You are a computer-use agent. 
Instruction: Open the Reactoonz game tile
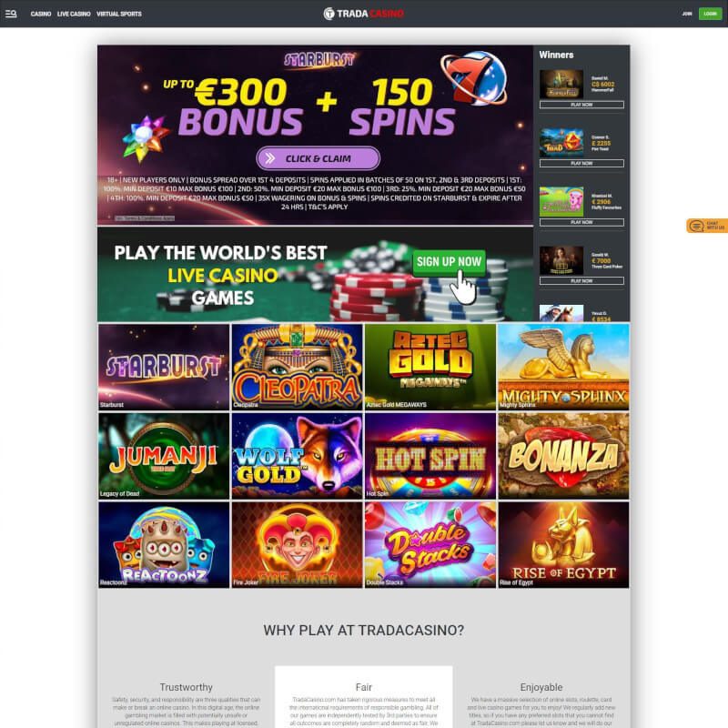click(x=164, y=545)
